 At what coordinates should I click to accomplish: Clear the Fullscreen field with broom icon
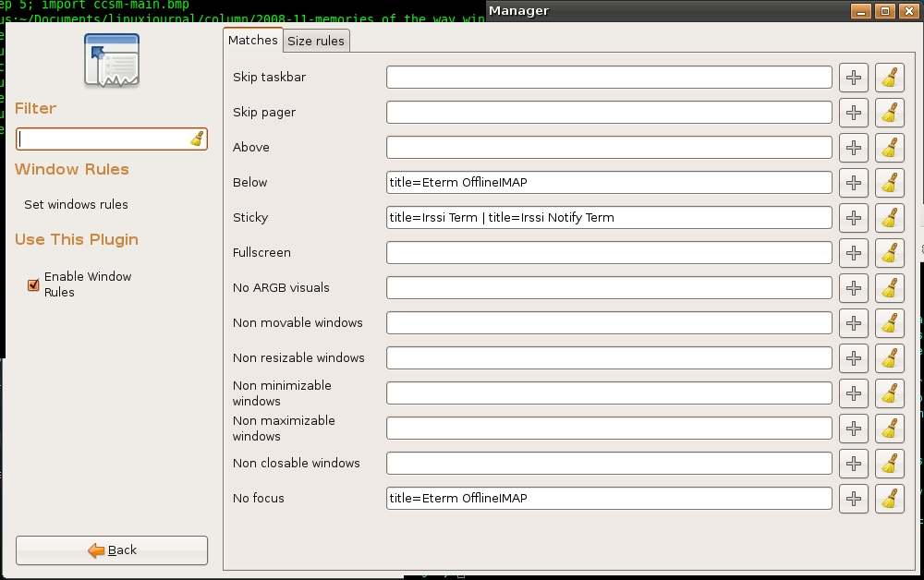point(889,253)
